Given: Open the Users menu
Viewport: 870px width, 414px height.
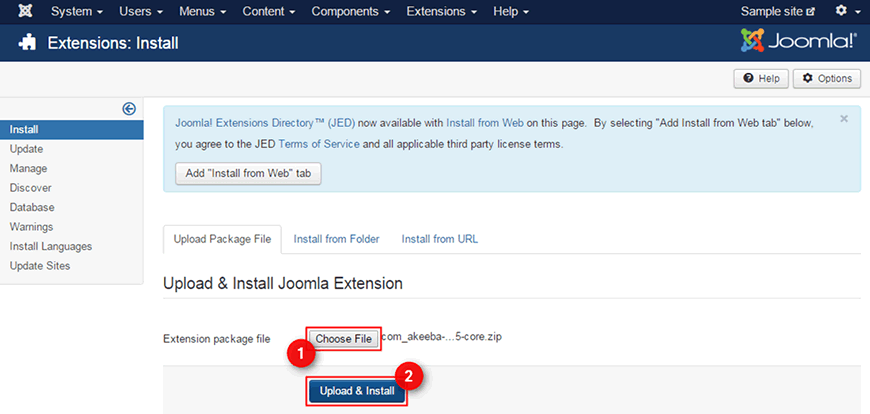Looking at the screenshot, I should pos(141,12).
